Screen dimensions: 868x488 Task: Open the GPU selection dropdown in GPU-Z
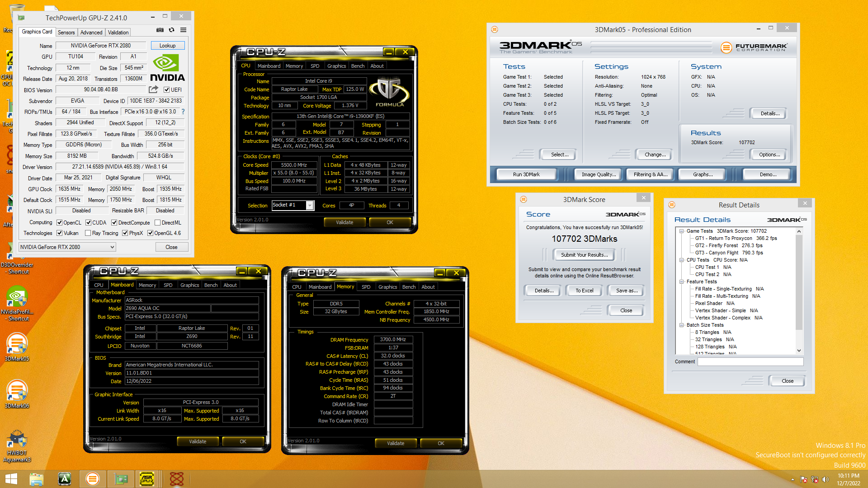(x=67, y=247)
